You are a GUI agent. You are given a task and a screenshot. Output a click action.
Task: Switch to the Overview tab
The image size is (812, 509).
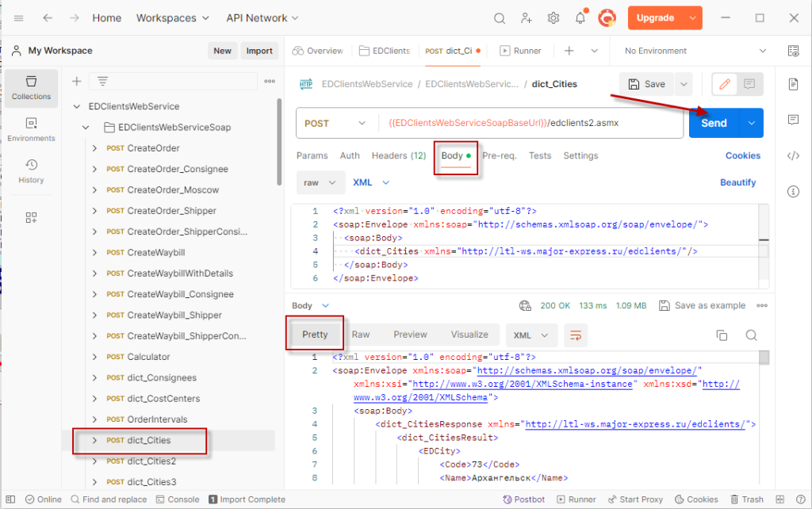click(x=317, y=51)
